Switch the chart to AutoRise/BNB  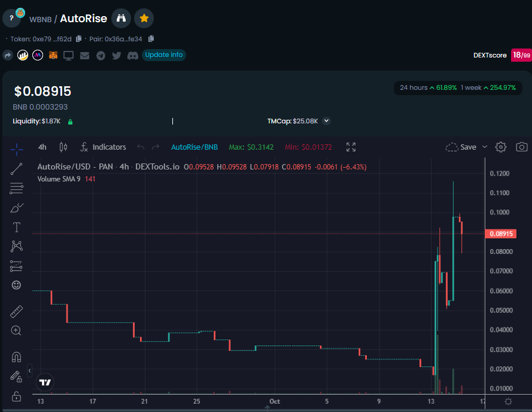pyautogui.click(x=194, y=147)
